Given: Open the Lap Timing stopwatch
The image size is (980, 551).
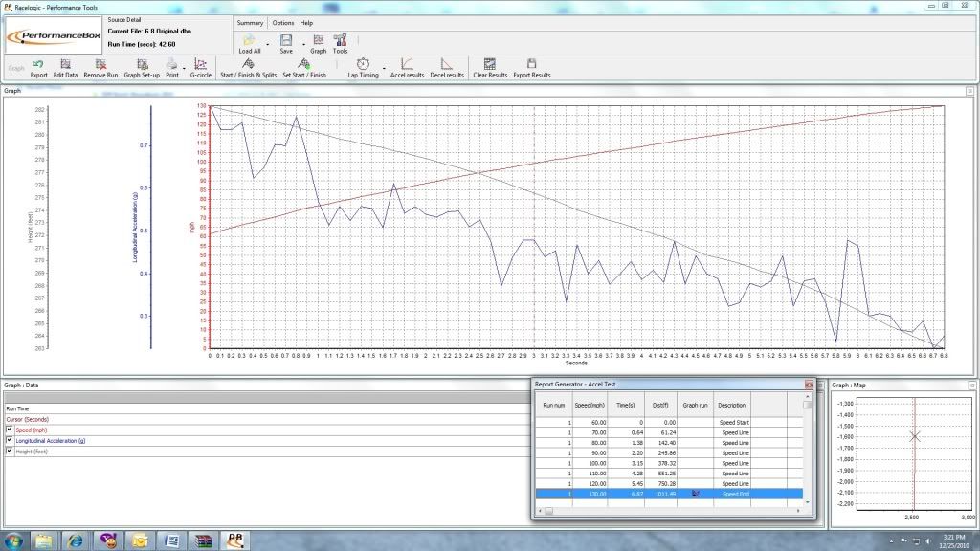Looking at the screenshot, I should pos(363,64).
